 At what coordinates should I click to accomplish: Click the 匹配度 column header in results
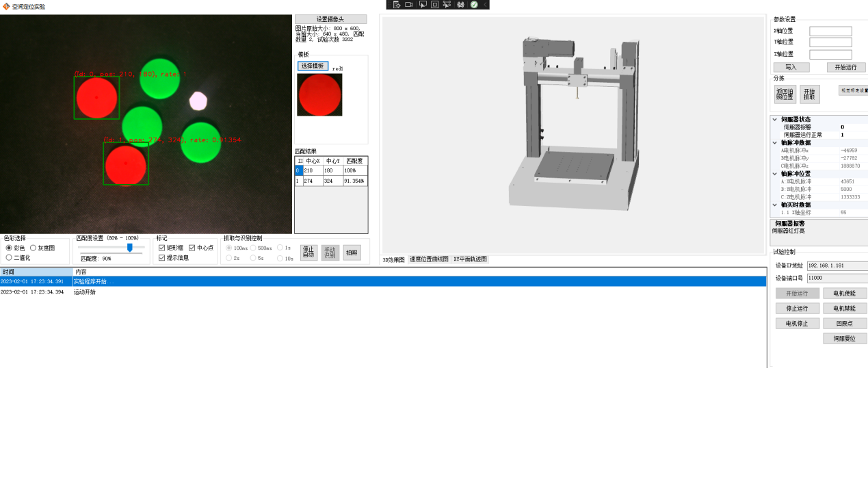[x=355, y=160]
